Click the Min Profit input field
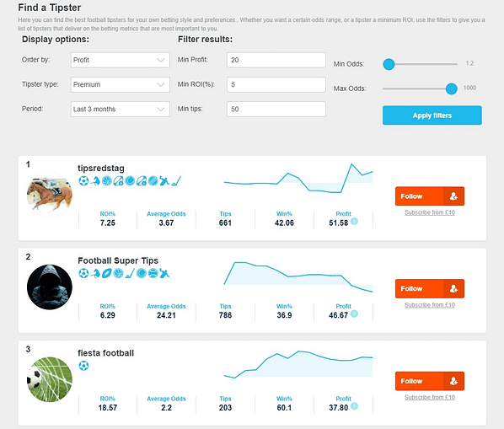 (276, 60)
